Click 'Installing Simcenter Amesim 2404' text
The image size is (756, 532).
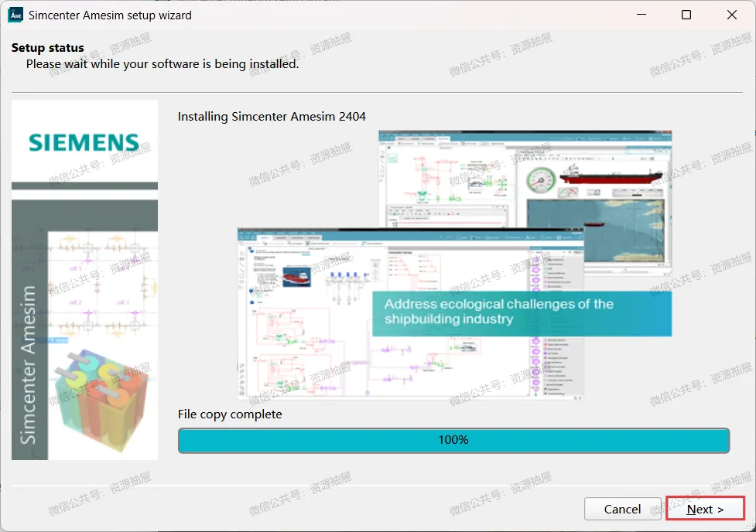click(x=272, y=117)
